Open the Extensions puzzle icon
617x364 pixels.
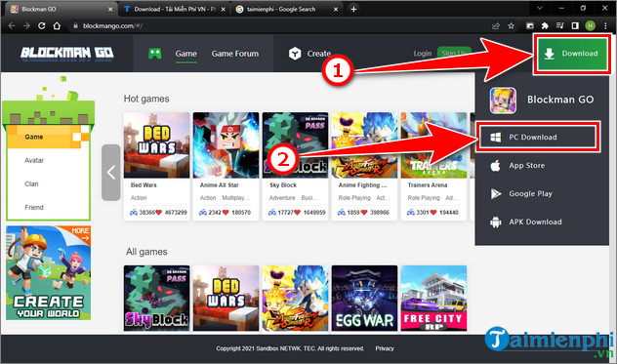pyautogui.click(x=545, y=26)
